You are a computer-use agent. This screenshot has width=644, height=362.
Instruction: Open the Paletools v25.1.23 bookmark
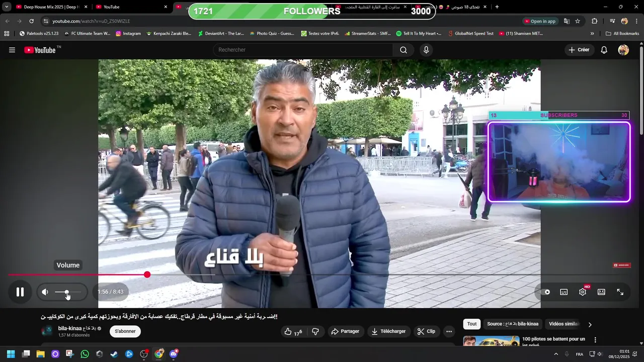click(x=39, y=34)
